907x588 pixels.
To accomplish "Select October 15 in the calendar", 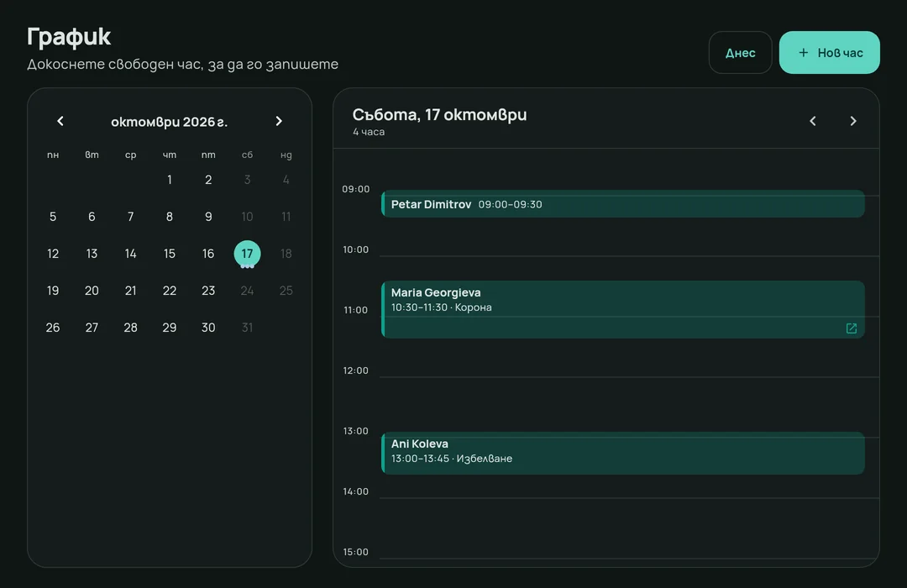I will [170, 254].
